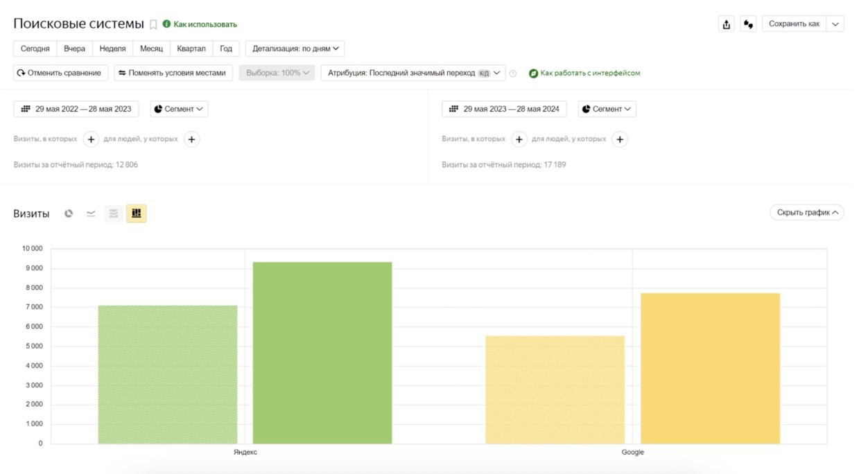Screen dimensions: 868x474
Task: Expand the Сохранить как dropdown arrow
Action: [x=835, y=24]
